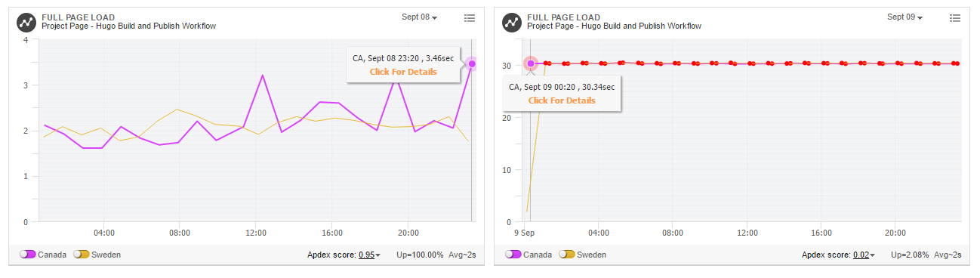Click the right panel chart logo icon
Viewport: 980px width, 278px height.
pyautogui.click(x=513, y=22)
